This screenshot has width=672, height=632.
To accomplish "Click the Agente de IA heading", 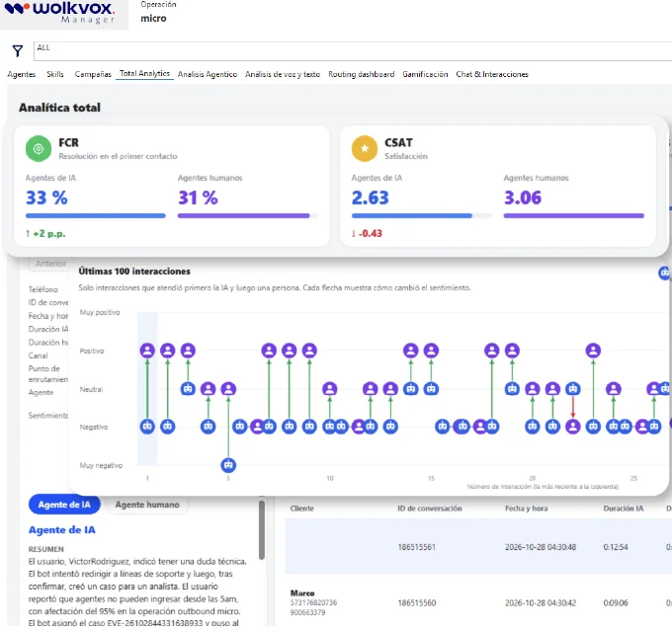I will pos(61,529).
